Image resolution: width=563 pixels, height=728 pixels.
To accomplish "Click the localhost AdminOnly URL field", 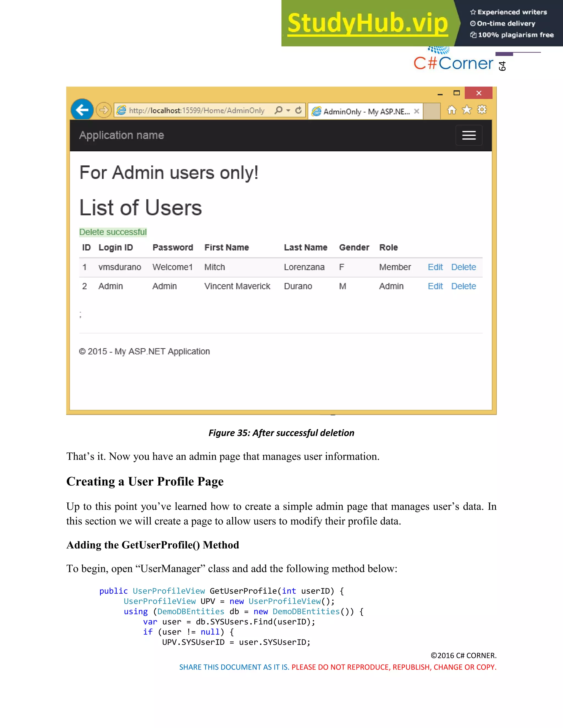I will tap(197, 110).
